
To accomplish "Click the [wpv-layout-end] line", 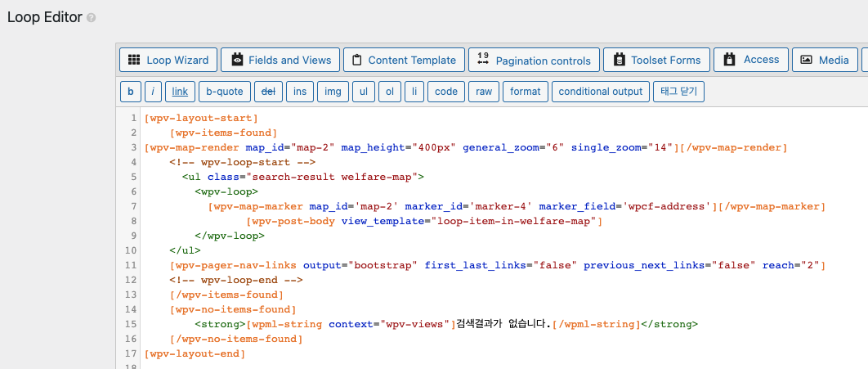I will pos(195,353).
